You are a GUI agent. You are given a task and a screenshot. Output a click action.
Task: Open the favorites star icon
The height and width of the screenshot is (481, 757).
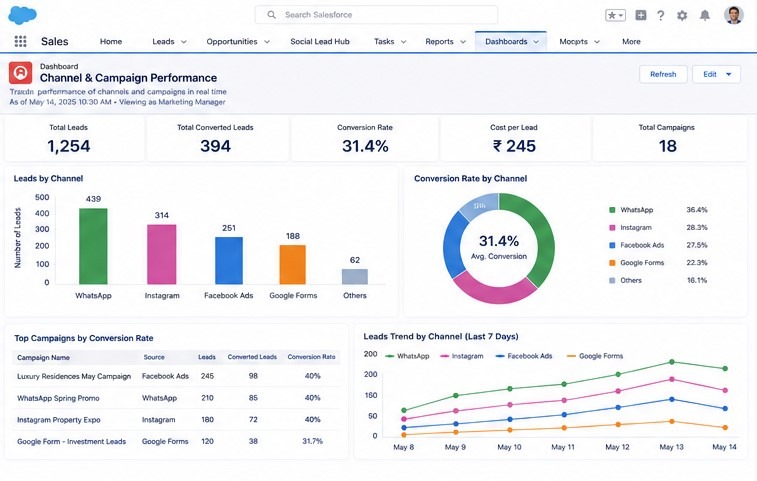(x=615, y=15)
